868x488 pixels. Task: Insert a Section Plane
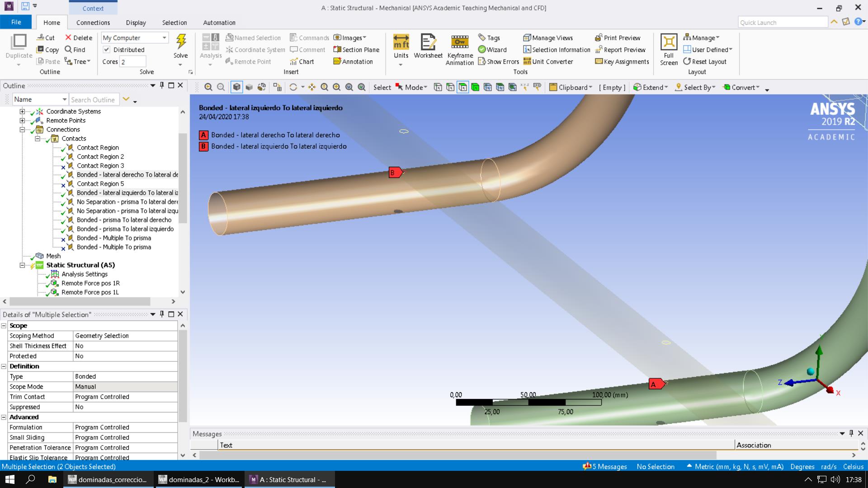[x=356, y=50]
